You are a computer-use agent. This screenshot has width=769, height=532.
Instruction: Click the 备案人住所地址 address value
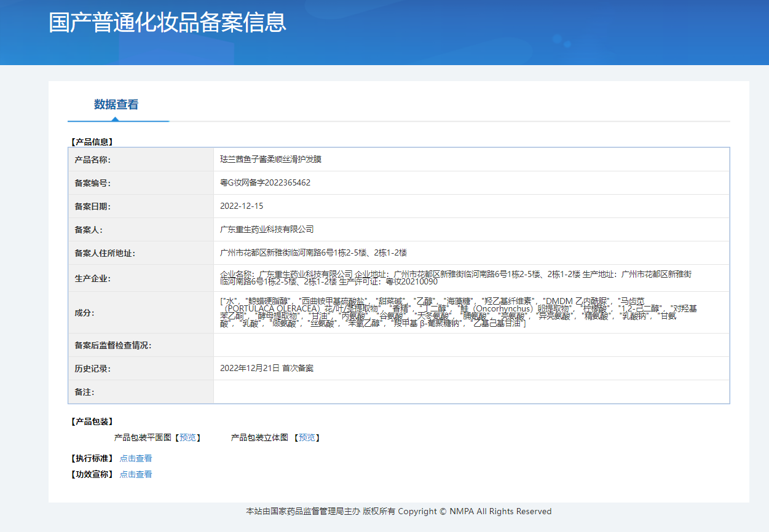point(314,253)
